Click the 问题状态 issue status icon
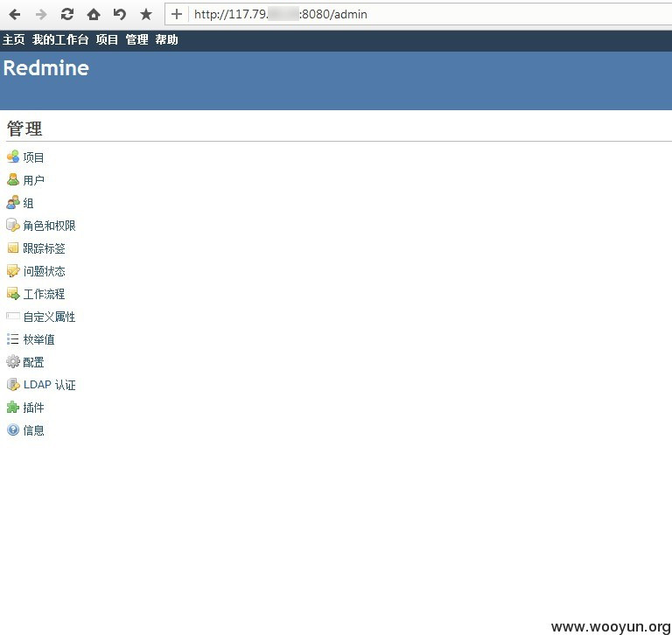672x635 pixels. click(x=13, y=271)
